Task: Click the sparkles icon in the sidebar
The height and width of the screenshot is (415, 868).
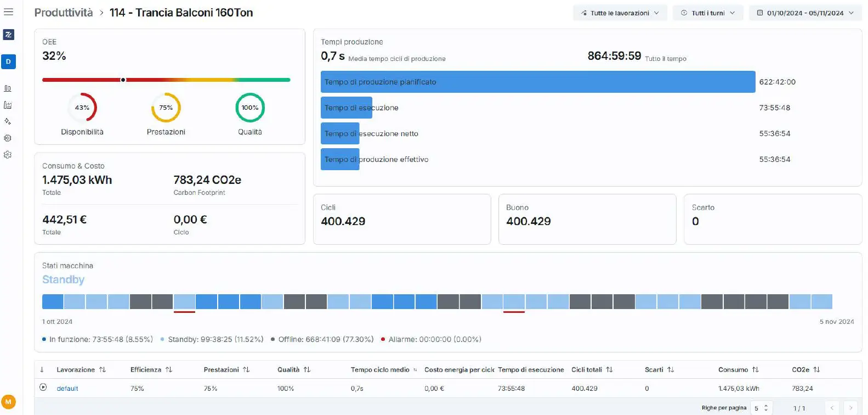Action: pos(8,121)
